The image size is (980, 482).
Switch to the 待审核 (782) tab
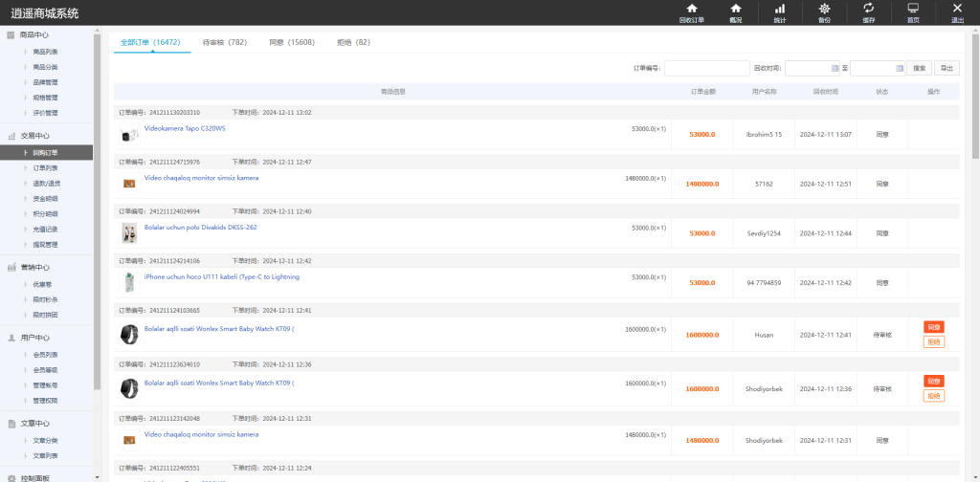pyautogui.click(x=225, y=42)
